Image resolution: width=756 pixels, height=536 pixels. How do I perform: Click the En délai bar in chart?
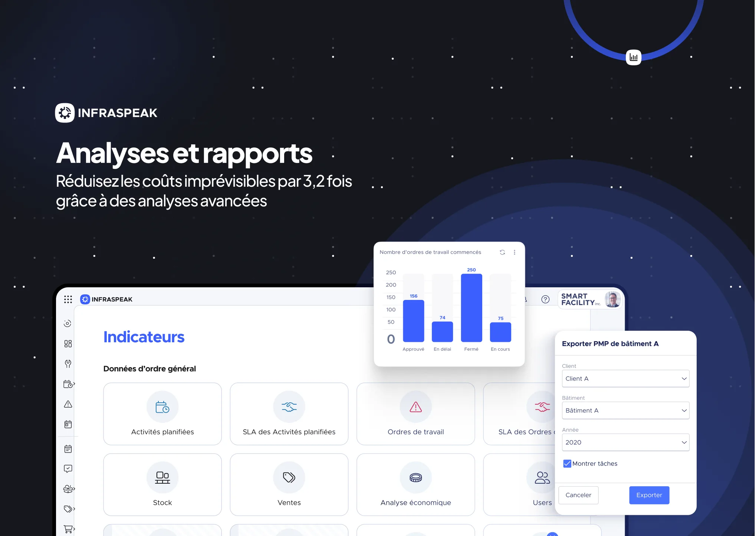pos(442,332)
